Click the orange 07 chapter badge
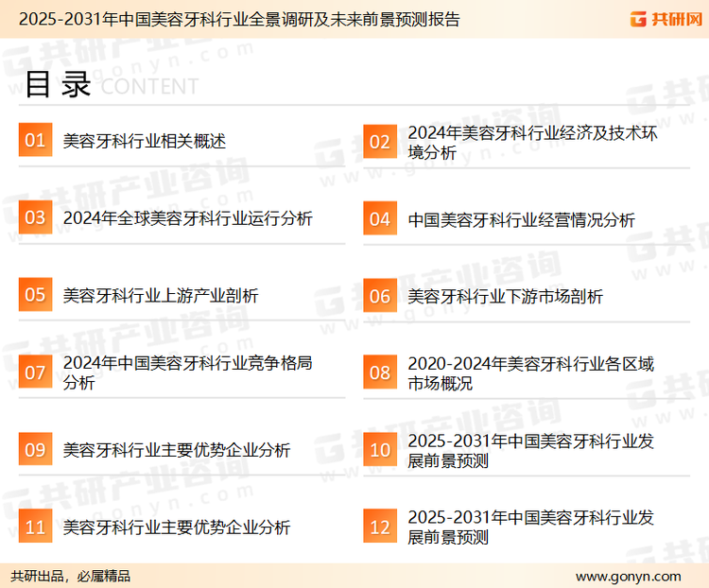Image resolution: width=709 pixels, height=588 pixels. (x=35, y=372)
